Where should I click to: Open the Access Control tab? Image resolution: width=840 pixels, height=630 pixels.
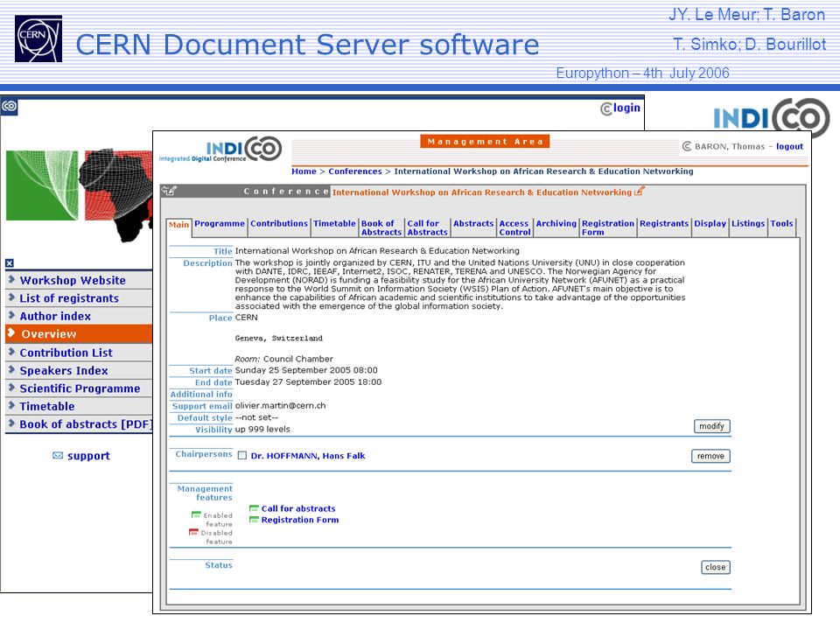coord(514,227)
